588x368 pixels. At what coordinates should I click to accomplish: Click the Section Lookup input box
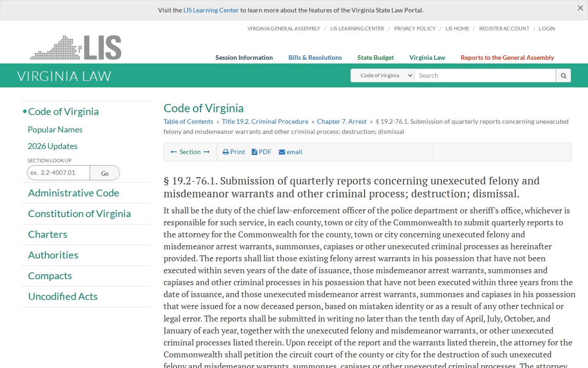click(x=58, y=172)
